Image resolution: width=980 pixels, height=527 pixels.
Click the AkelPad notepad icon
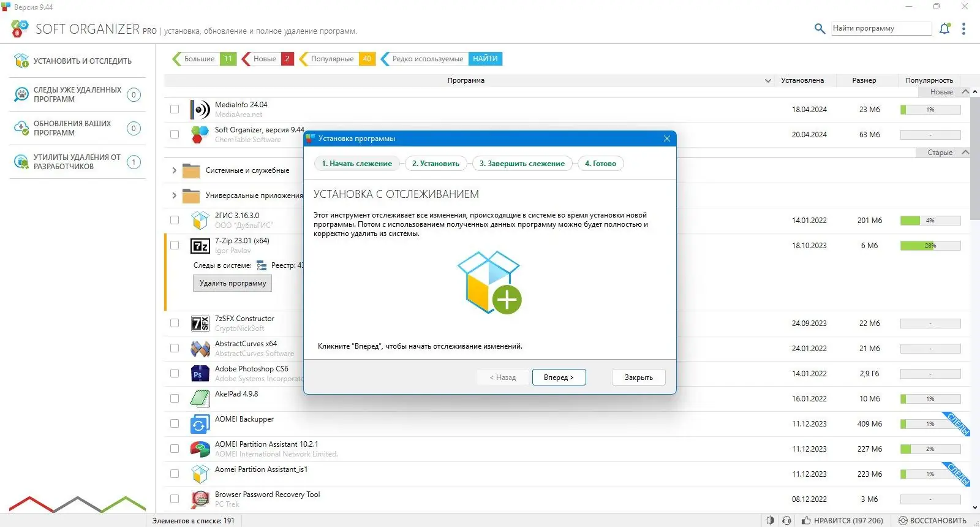pos(200,399)
